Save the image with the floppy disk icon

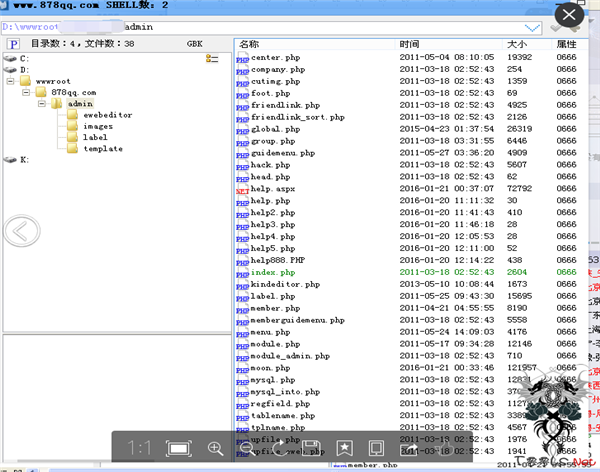tap(311, 449)
